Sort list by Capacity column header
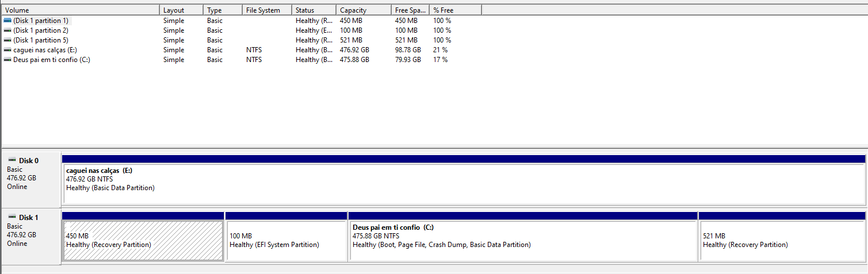Viewport: 868px width, 274px height. coord(364,10)
